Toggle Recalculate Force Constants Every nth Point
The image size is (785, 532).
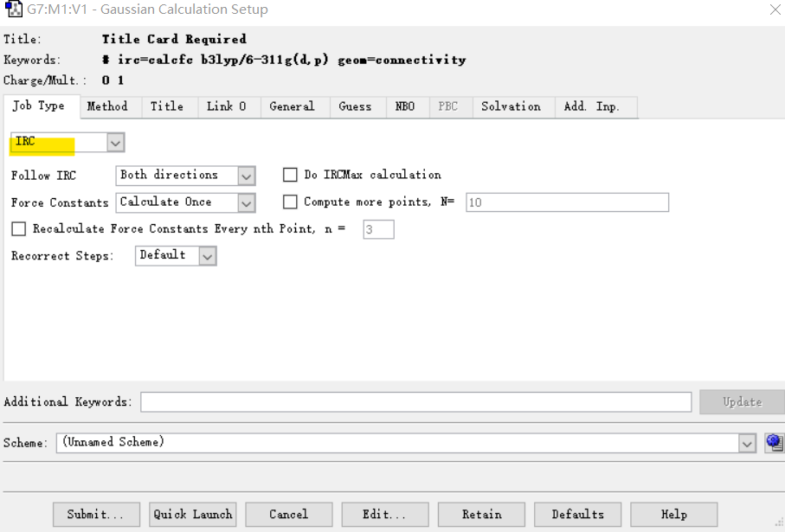(19, 229)
